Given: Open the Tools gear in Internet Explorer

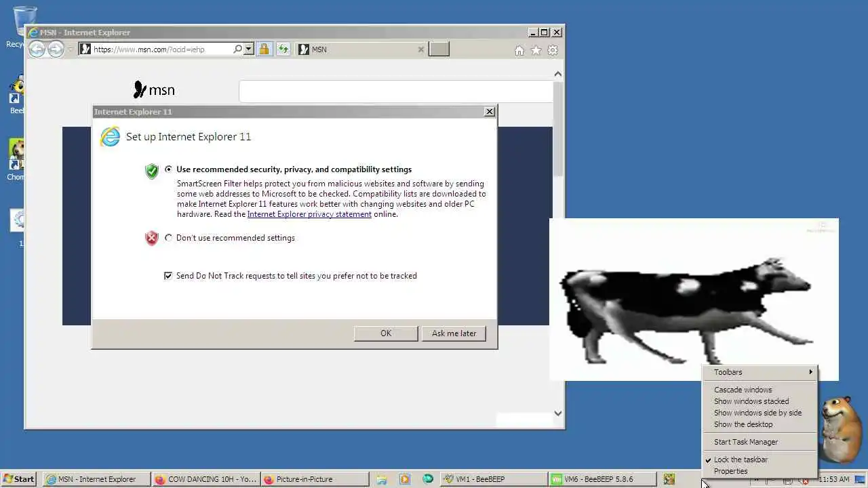Looking at the screenshot, I should click(x=553, y=50).
